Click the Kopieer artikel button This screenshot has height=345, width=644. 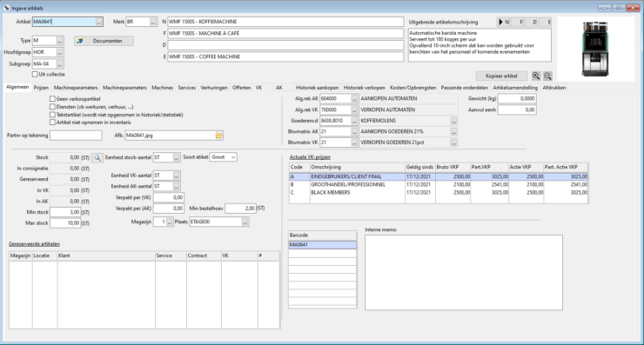tap(501, 76)
